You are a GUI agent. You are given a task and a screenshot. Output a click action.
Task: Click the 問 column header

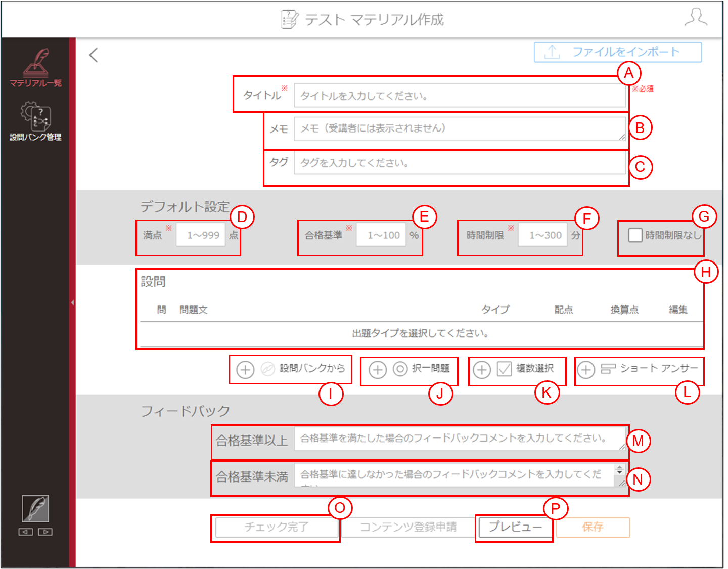(x=162, y=310)
